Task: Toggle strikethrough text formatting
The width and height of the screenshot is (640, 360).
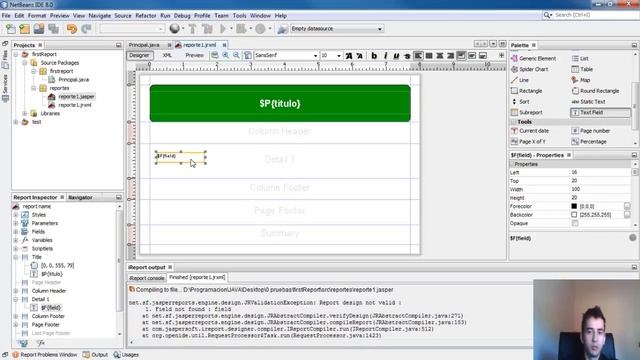Action: (x=407, y=56)
